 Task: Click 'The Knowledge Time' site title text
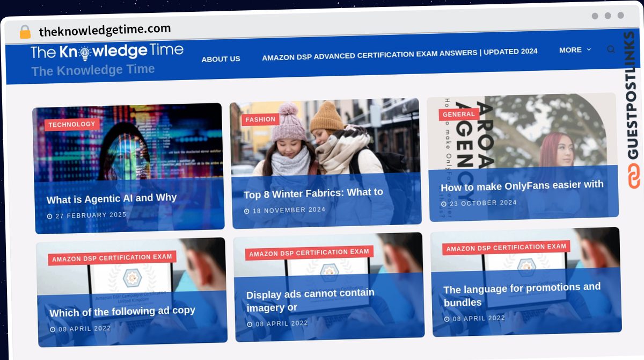click(x=93, y=70)
